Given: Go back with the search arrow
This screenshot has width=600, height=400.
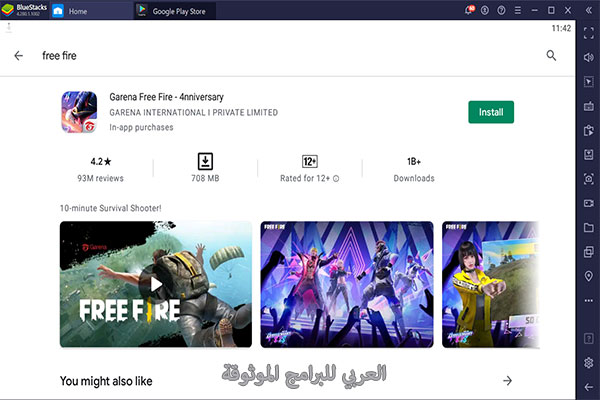Looking at the screenshot, I should click(18, 56).
